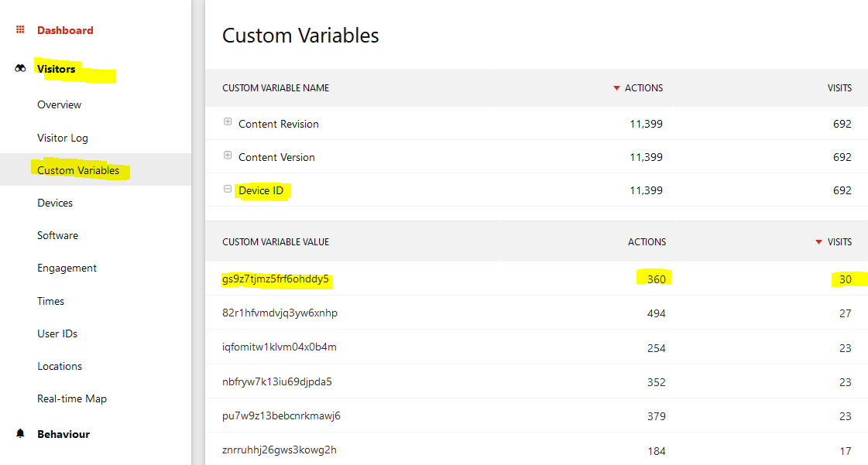868x465 pixels.
Task: Click the Custom Variables page heading
Action: [x=300, y=36]
